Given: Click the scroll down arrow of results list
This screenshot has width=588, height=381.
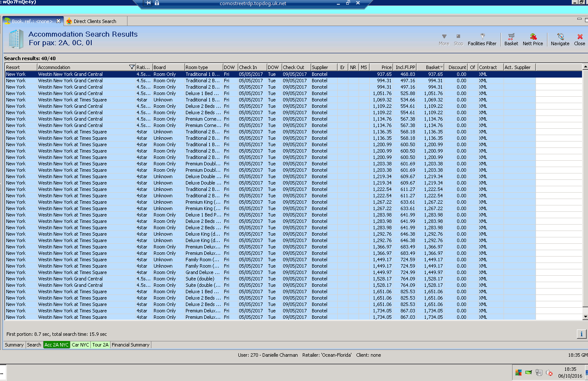Looking at the screenshot, I should click(x=585, y=317).
